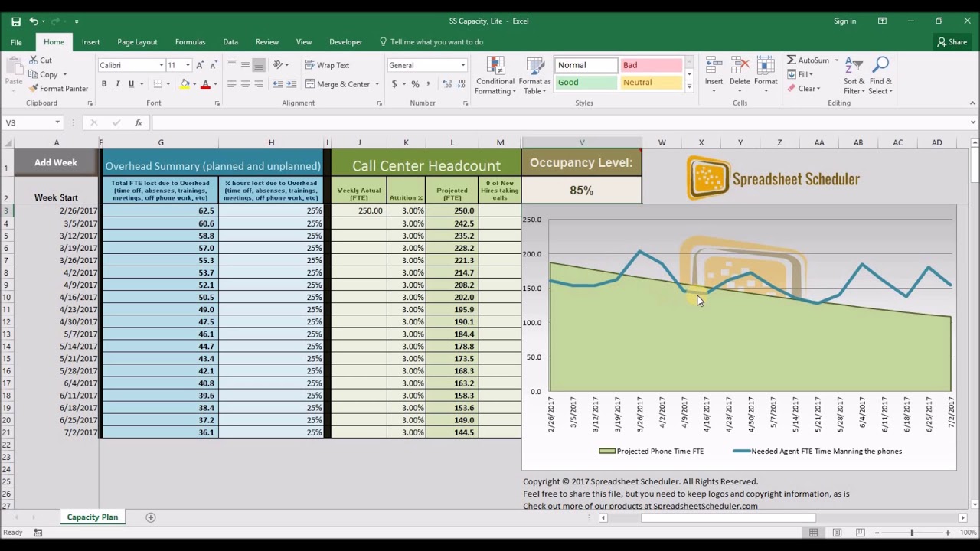This screenshot has height=551, width=980.
Task: Click the Font Color letter A
Action: tap(205, 84)
